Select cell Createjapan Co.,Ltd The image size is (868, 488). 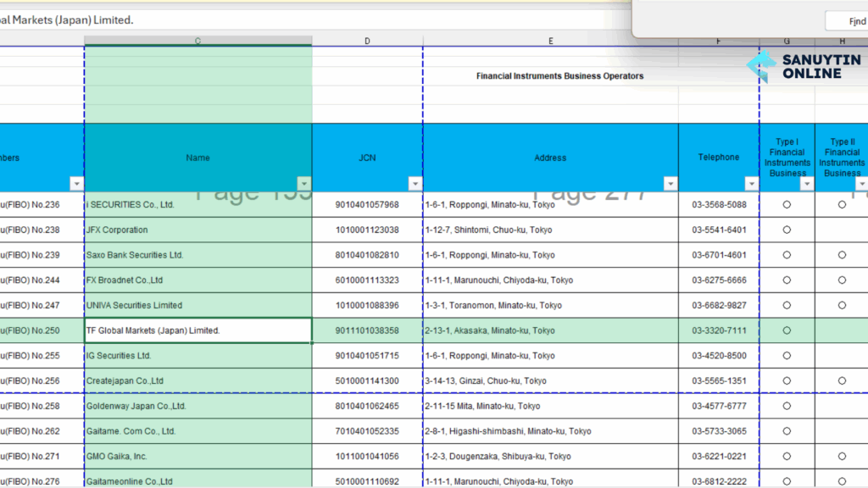(x=198, y=380)
